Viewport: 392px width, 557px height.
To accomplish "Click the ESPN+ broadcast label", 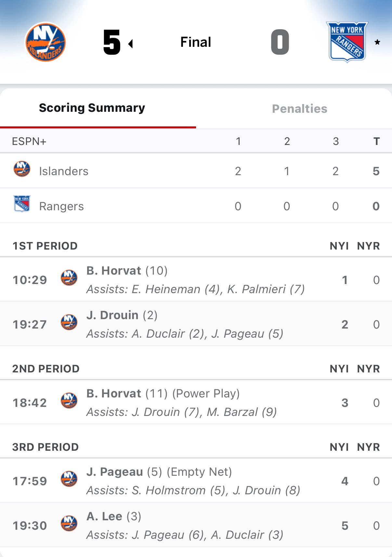I will coord(29,141).
